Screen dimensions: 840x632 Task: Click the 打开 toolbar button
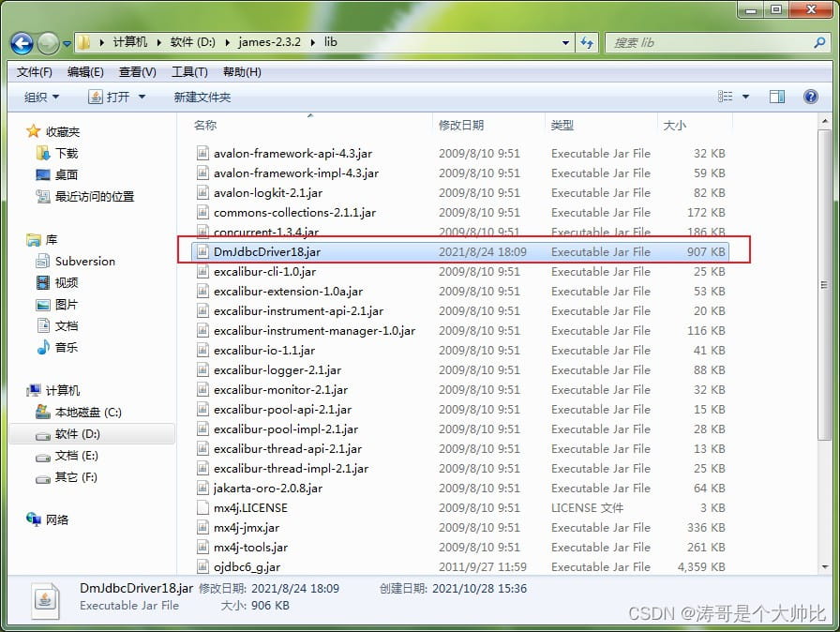point(110,97)
